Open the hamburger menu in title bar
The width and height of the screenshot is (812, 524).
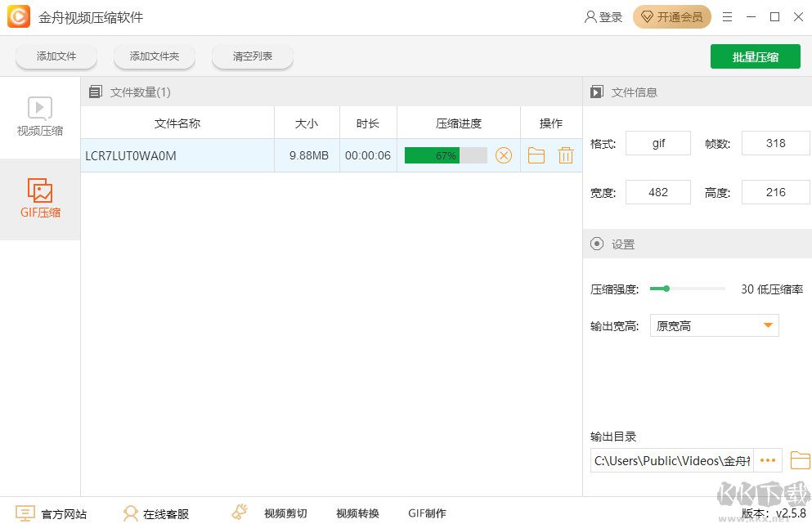(727, 16)
